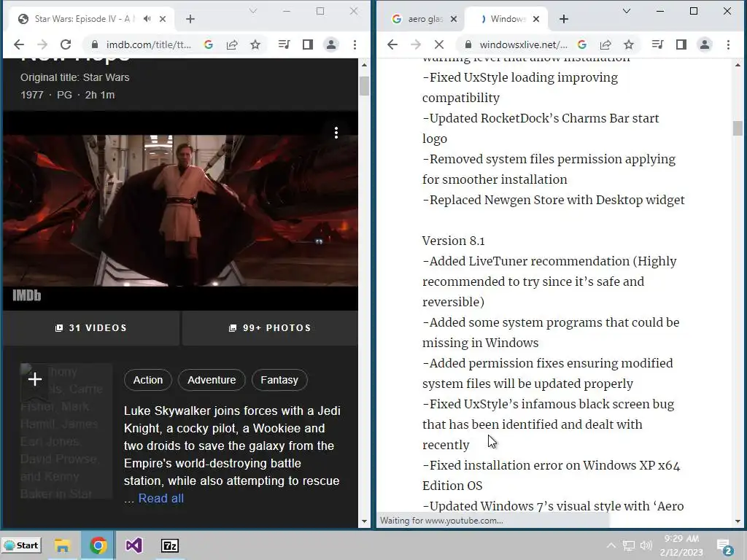This screenshot has height=560, width=747.
Task: Open profile icon in windowsxlive window
Action: click(x=705, y=44)
